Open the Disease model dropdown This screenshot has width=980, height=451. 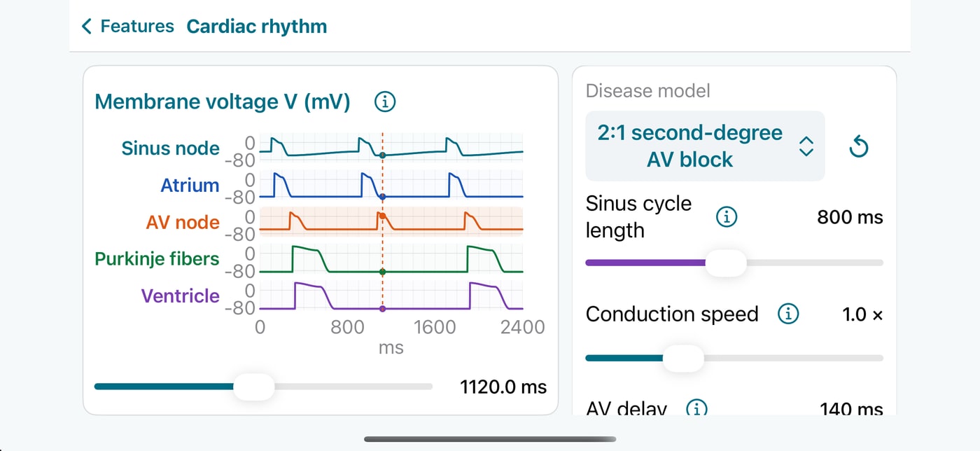tap(705, 146)
